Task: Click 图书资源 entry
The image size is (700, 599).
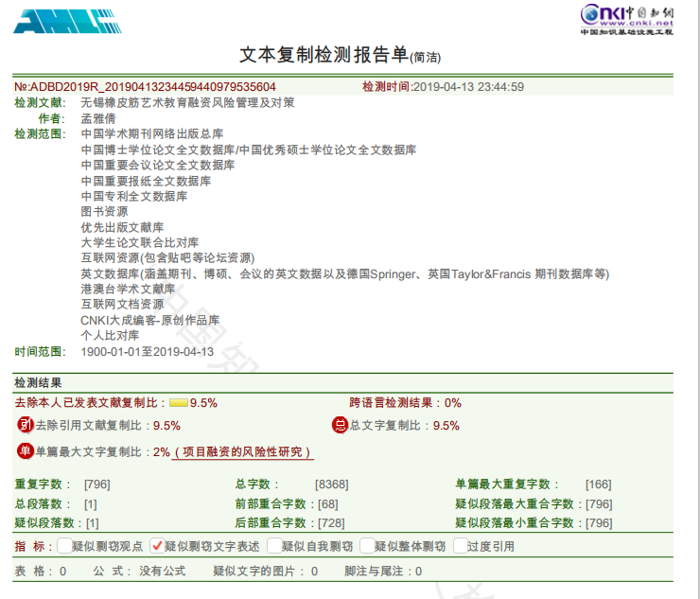Action: tap(104, 211)
